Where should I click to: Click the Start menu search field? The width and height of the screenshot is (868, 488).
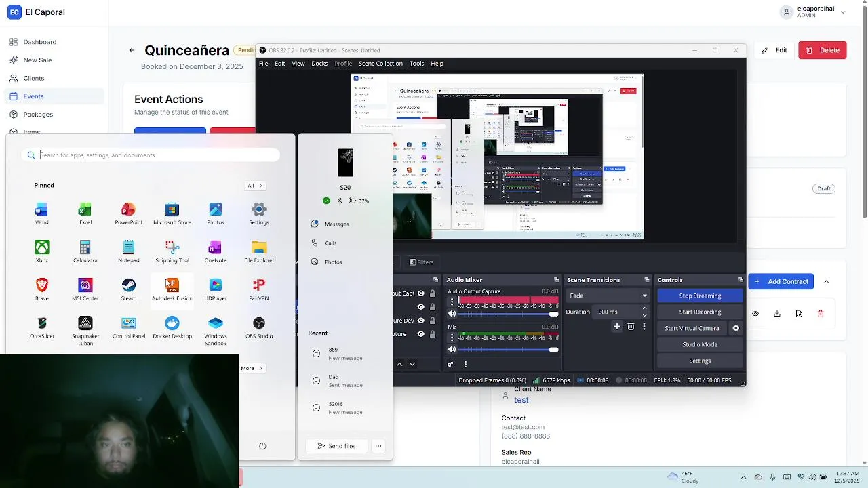(151, 155)
